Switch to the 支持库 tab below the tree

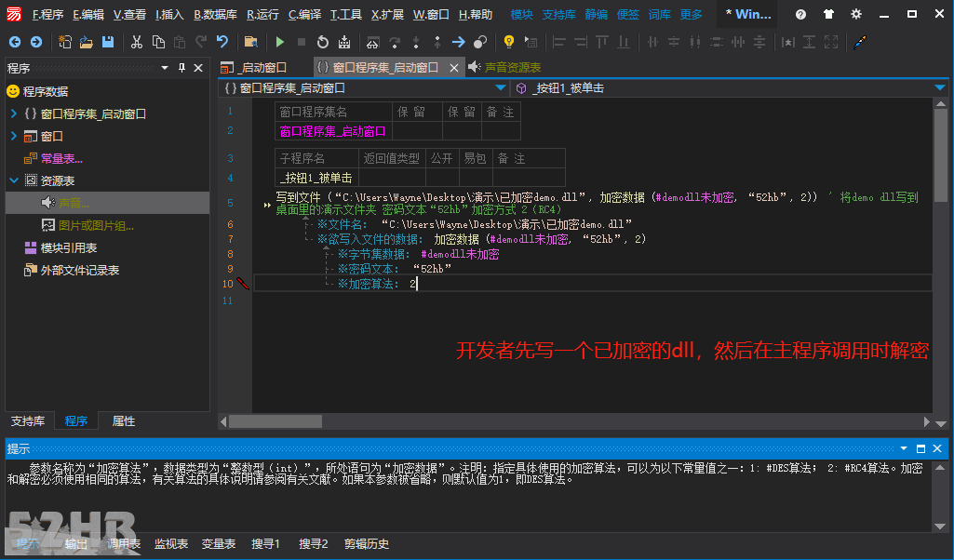click(x=28, y=420)
